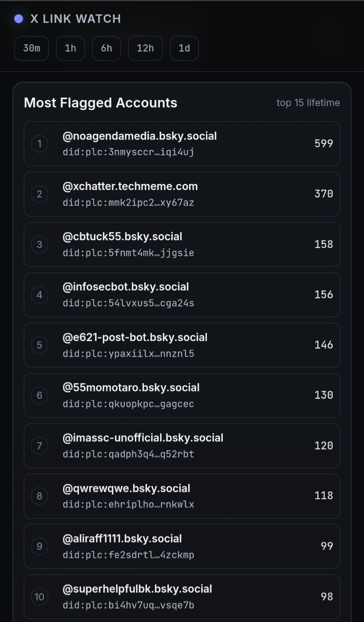Click the 120 flag count for imassc-unofficial
364x622 pixels.
pyautogui.click(x=324, y=446)
